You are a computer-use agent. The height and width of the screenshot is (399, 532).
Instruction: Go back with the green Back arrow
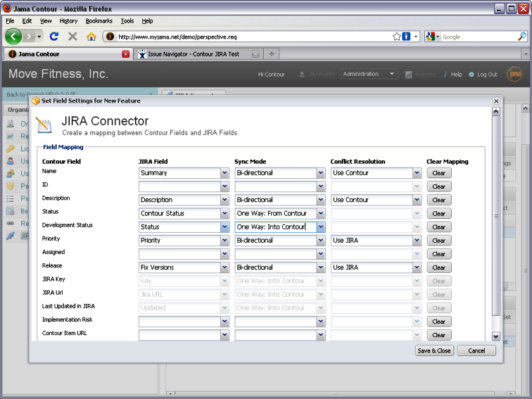[13, 37]
